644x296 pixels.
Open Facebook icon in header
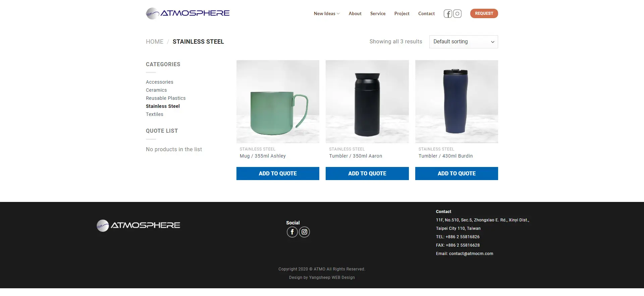(448, 14)
